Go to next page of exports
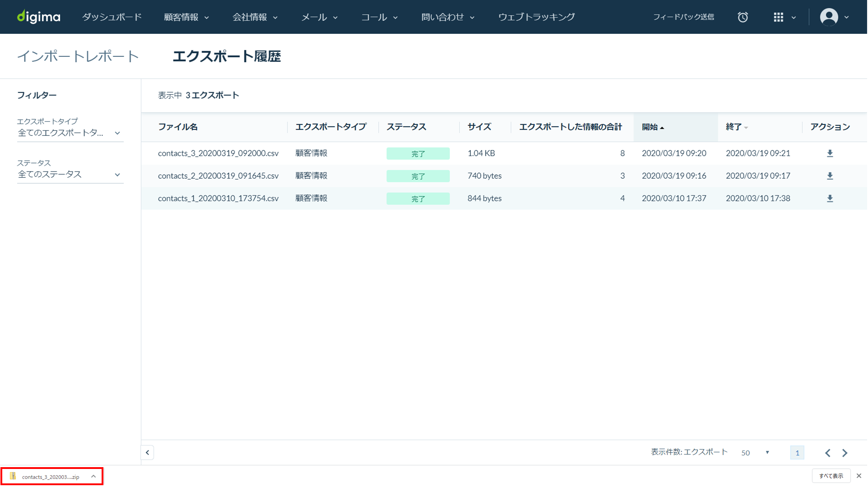868x487 pixels. coord(845,453)
